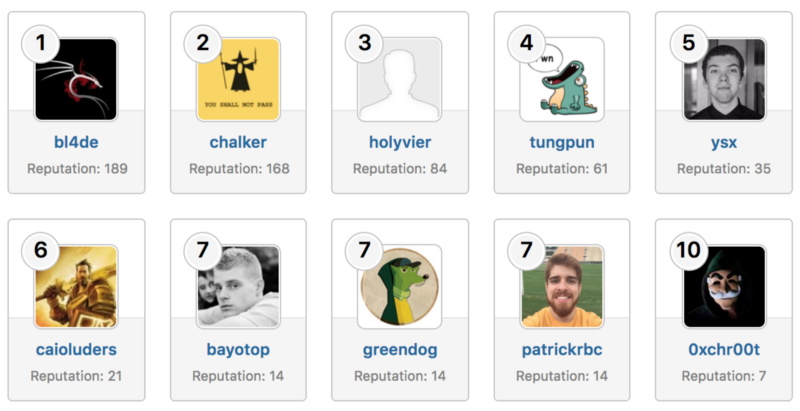The height and width of the screenshot is (411, 800).
Task: Click the greendog username link
Action: click(x=400, y=349)
